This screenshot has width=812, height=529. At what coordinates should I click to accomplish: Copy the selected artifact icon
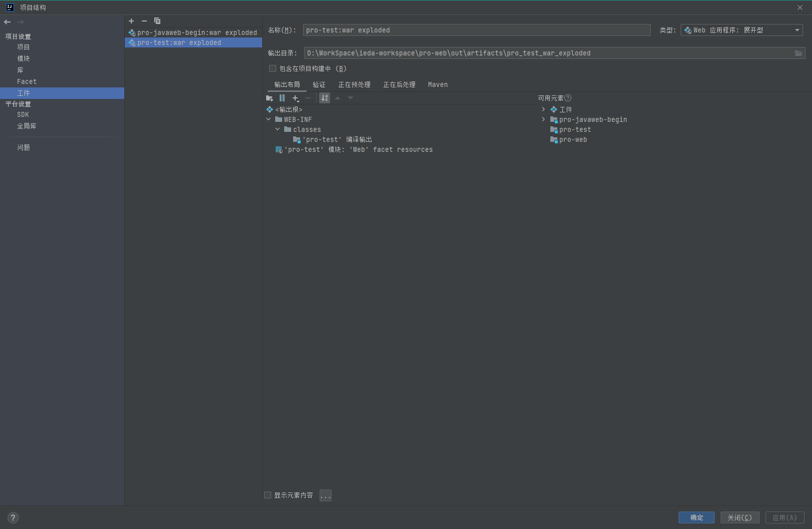click(157, 21)
